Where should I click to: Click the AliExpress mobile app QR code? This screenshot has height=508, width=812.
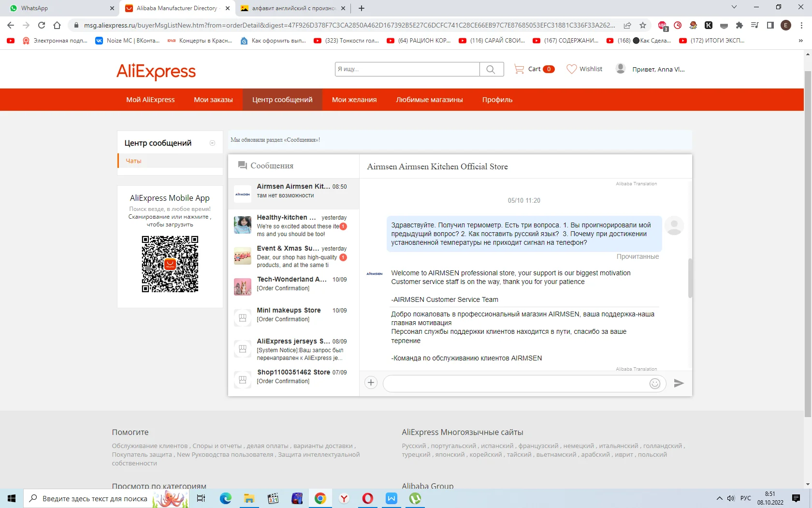click(170, 264)
